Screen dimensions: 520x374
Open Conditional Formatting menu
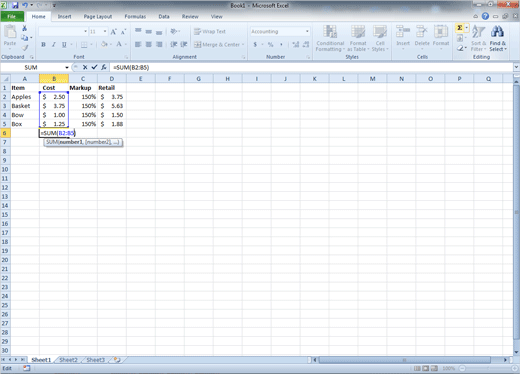point(330,38)
